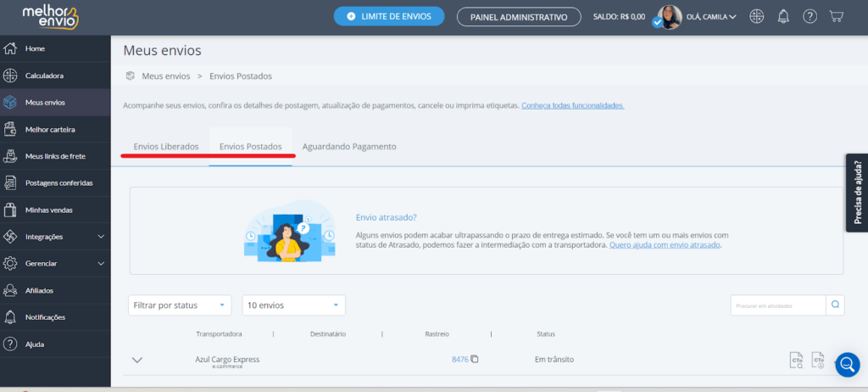Open the Filtrar por status dropdown

coord(180,305)
